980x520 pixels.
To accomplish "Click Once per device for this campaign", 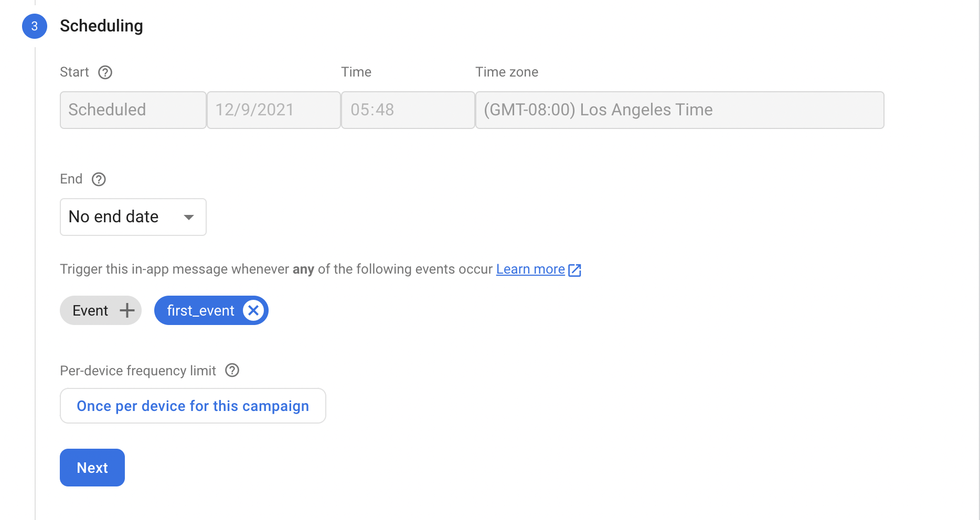I will coord(193,406).
